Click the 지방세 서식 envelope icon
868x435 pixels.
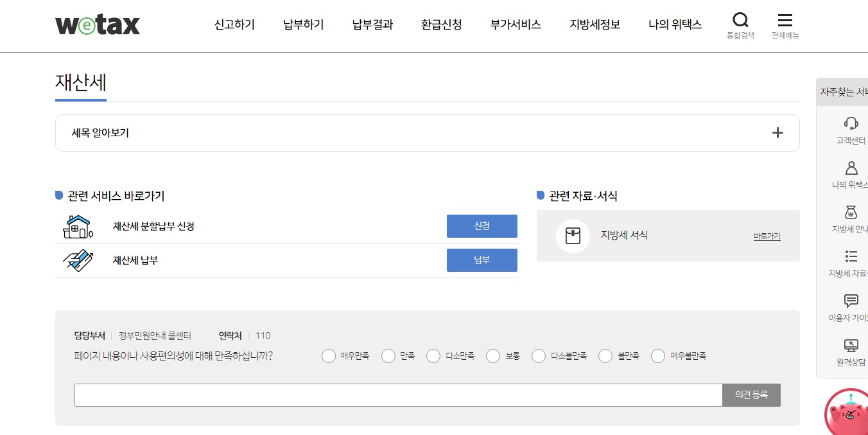tap(573, 235)
